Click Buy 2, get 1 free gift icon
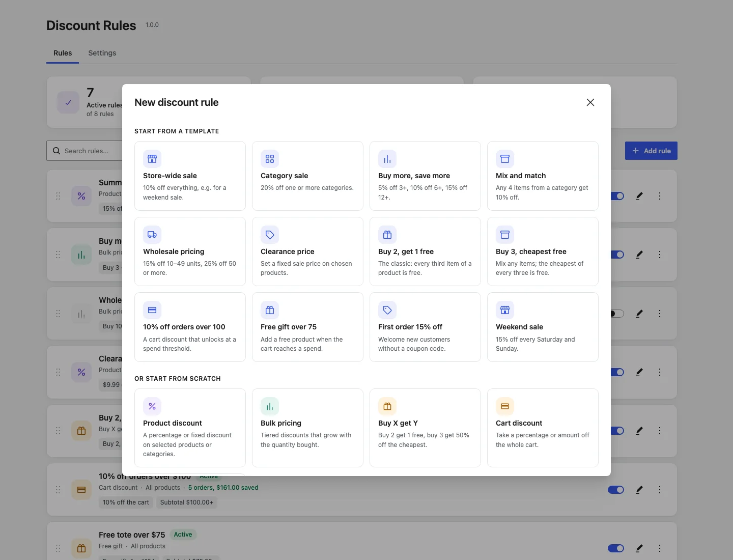 pos(387,235)
